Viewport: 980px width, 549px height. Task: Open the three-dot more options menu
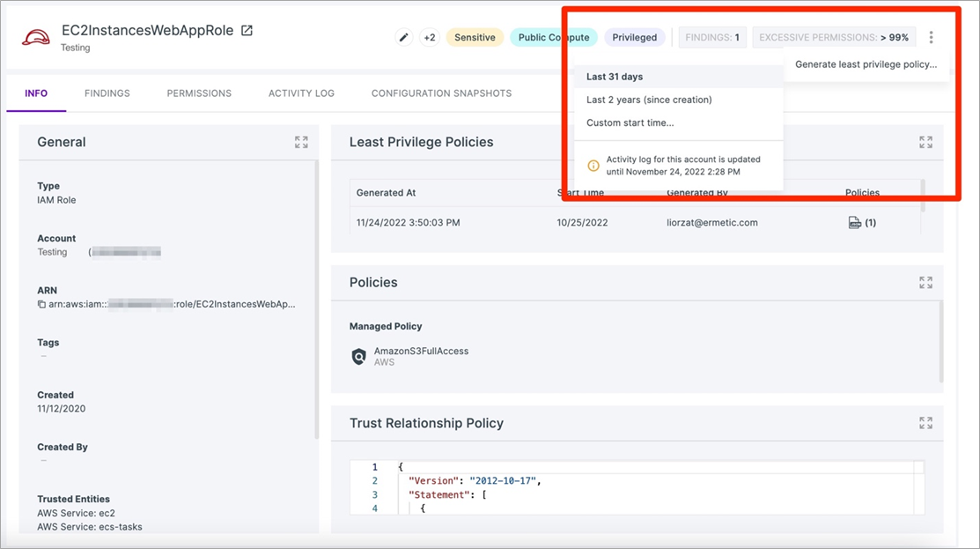932,37
